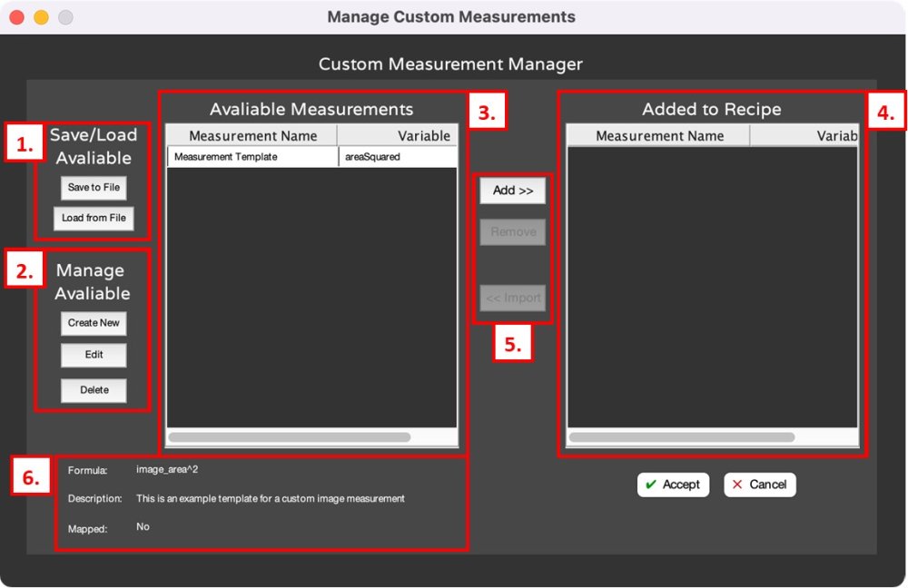The height and width of the screenshot is (588, 908).
Task: Add Measurement Template to the recipe
Action: point(512,191)
